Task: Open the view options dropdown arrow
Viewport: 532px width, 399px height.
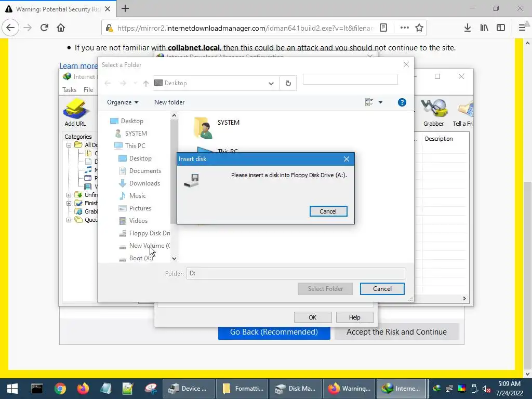Action: pyautogui.click(x=380, y=102)
